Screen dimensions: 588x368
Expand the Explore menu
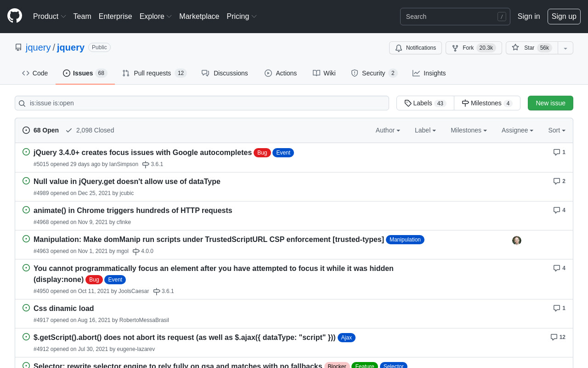156,17
